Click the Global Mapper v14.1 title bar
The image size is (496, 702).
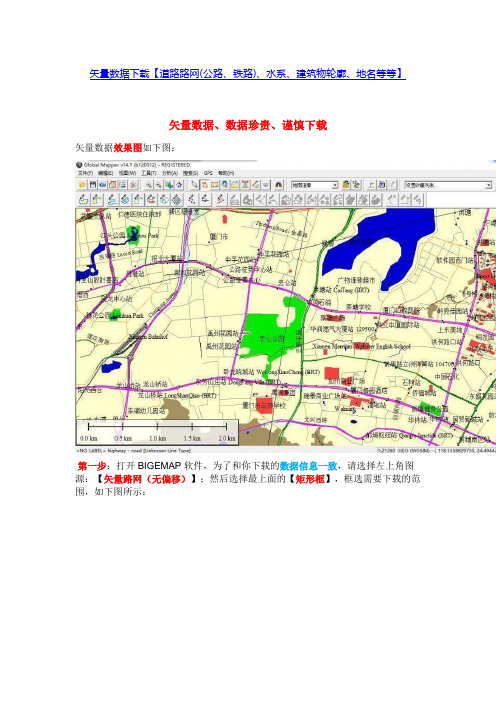coord(137,164)
